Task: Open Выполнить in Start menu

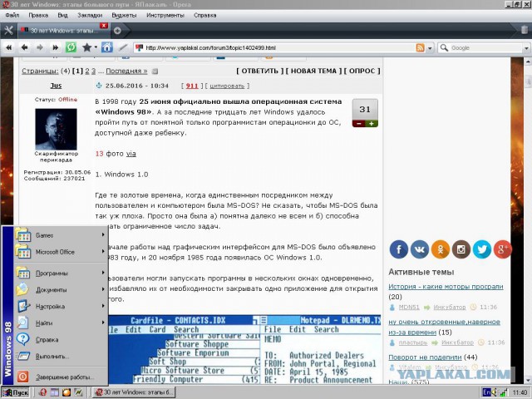Action: (x=61, y=357)
